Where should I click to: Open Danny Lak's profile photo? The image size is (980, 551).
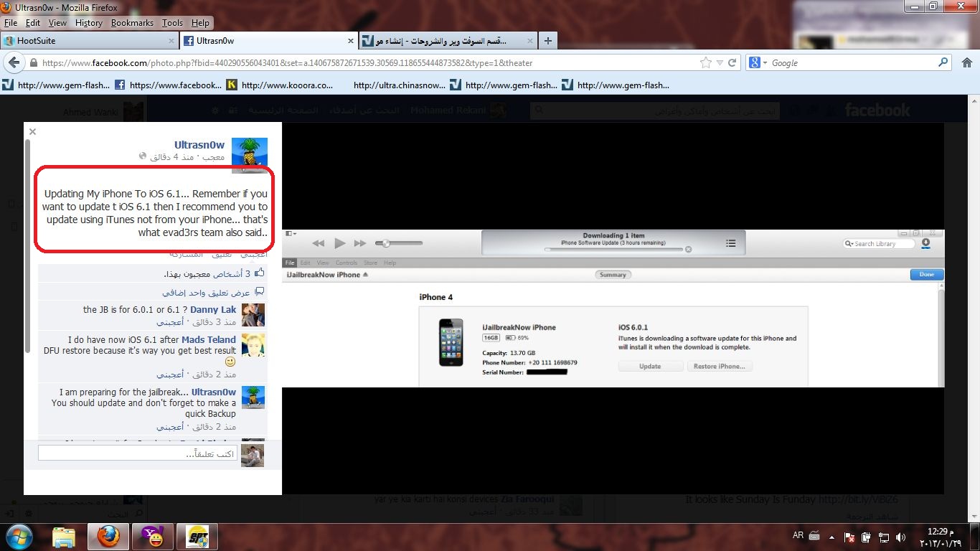click(253, 316)
